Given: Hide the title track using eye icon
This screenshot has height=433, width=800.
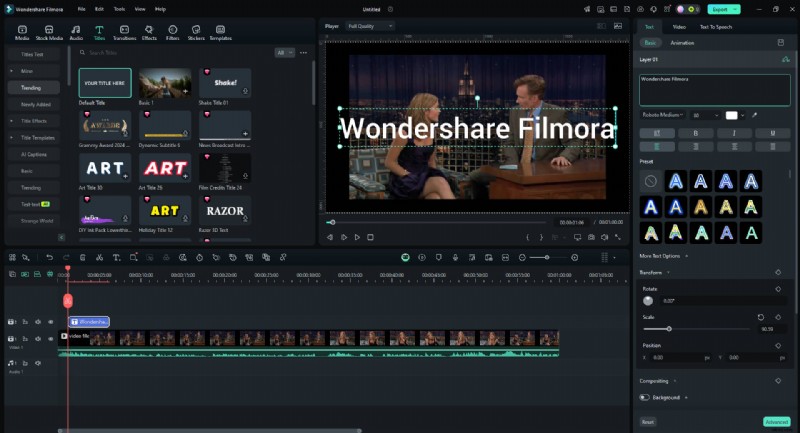Looking at the screenshot, I should point(50,322).
